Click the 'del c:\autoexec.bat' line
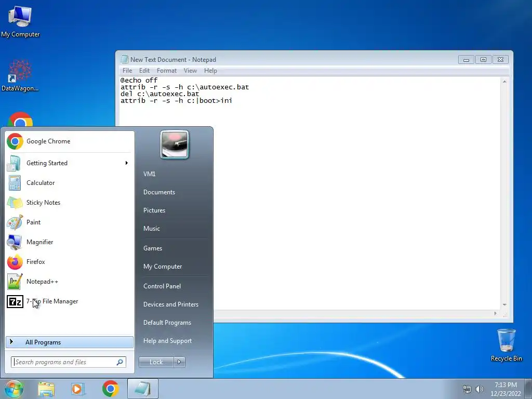This screenshot has height=399, width=532. [160, 94]
